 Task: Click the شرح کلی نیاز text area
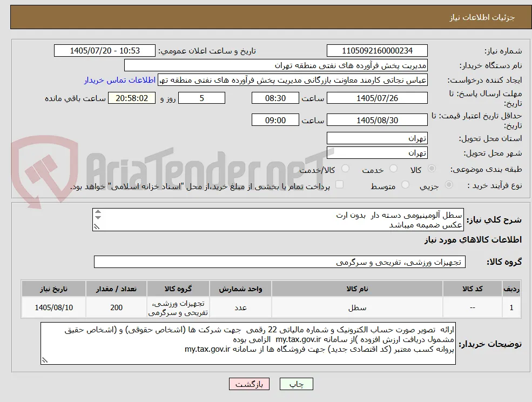[278, 220]
